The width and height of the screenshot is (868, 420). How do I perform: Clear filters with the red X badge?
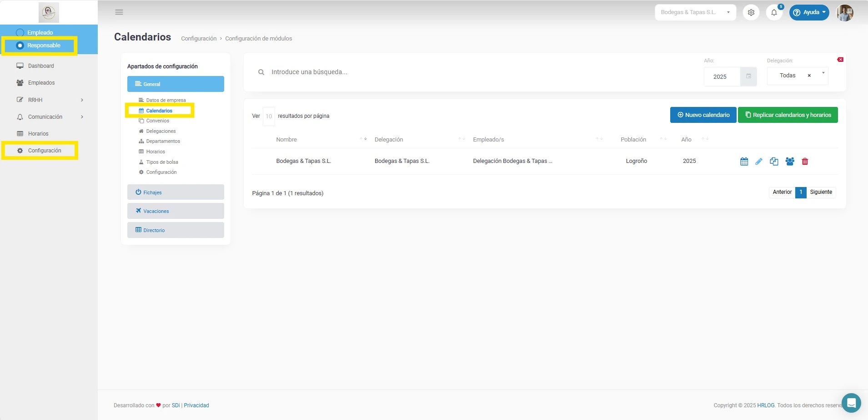[x=841, y=59]
